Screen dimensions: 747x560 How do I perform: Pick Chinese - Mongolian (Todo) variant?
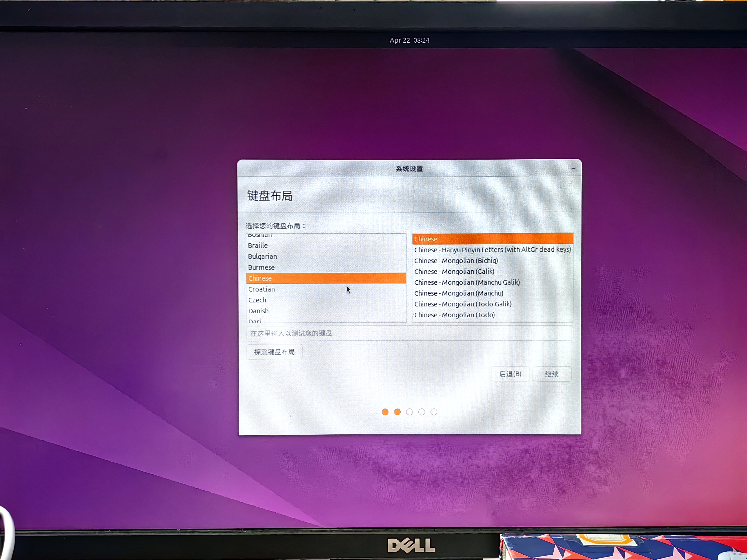(x=454, y=315)
